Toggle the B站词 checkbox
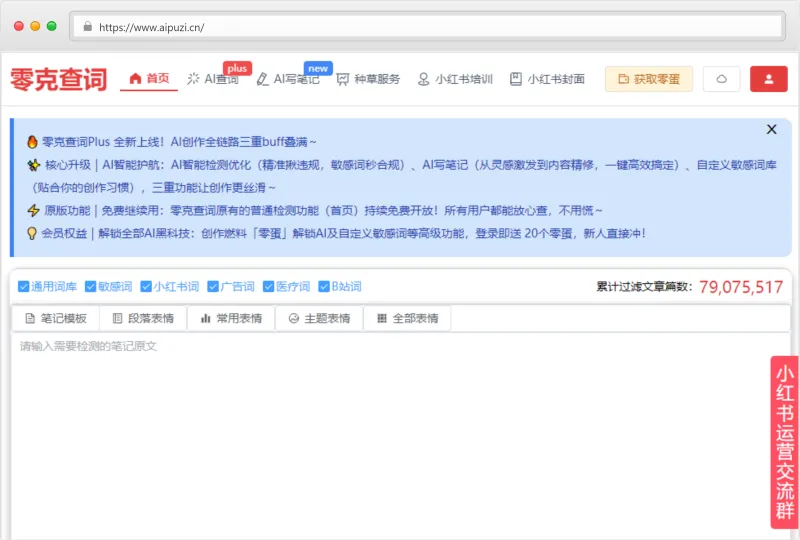This screenshot has width=800, height=540. tap(324, 286)
